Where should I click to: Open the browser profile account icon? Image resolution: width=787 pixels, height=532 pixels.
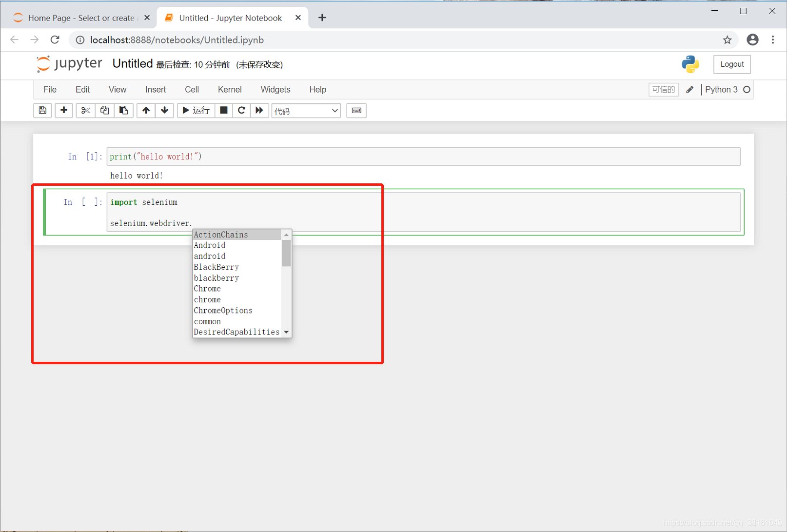pos(752,39)
